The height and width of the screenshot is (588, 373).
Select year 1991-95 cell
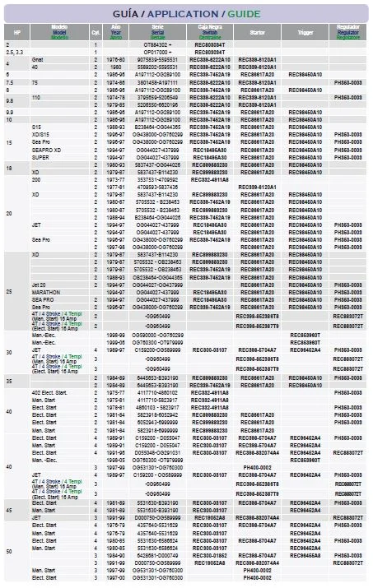point(116,452)
